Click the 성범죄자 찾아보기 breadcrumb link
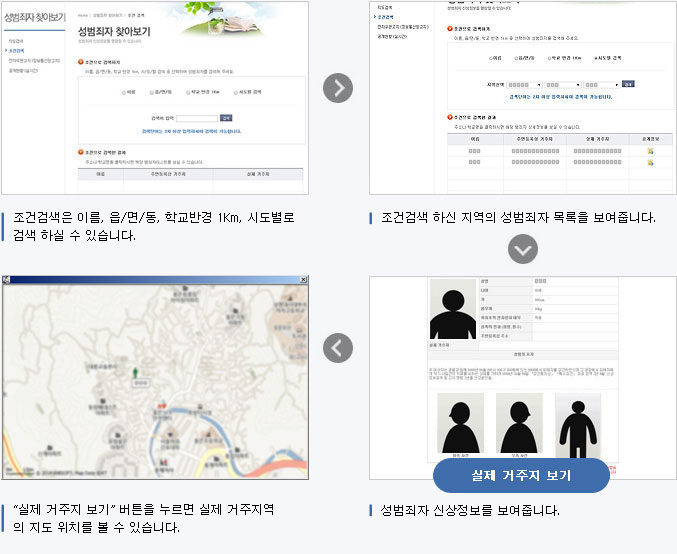The width and height of the screenshot is (677, 554). 108,16
